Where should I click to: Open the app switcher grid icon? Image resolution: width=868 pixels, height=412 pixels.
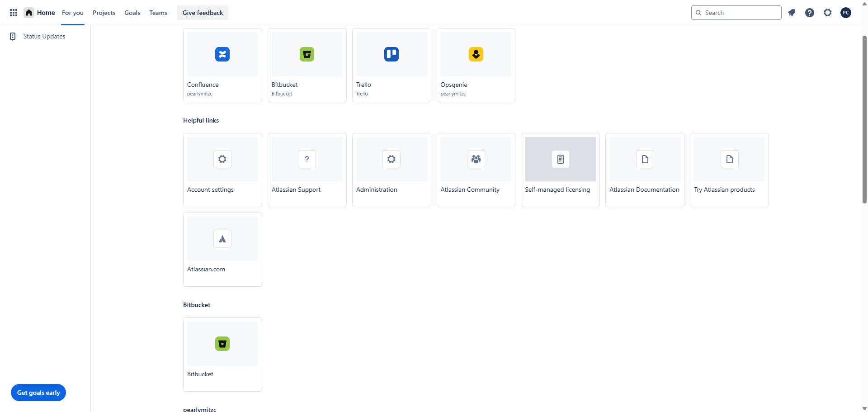(14, 13)
